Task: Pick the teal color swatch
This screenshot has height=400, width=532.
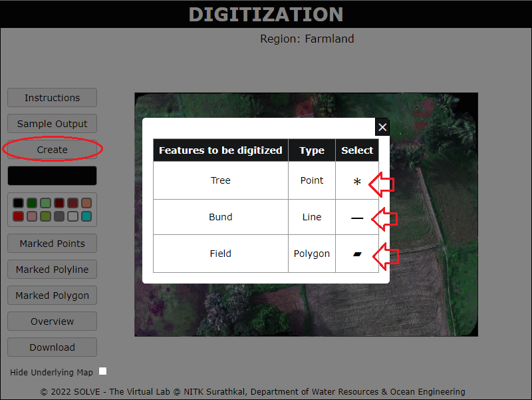Action: coord(86,216)
